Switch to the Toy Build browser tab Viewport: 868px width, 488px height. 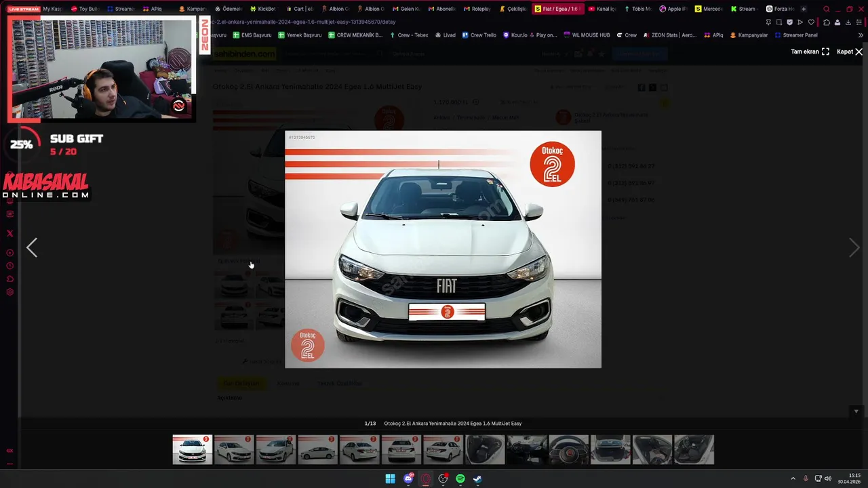coord(84,9)
